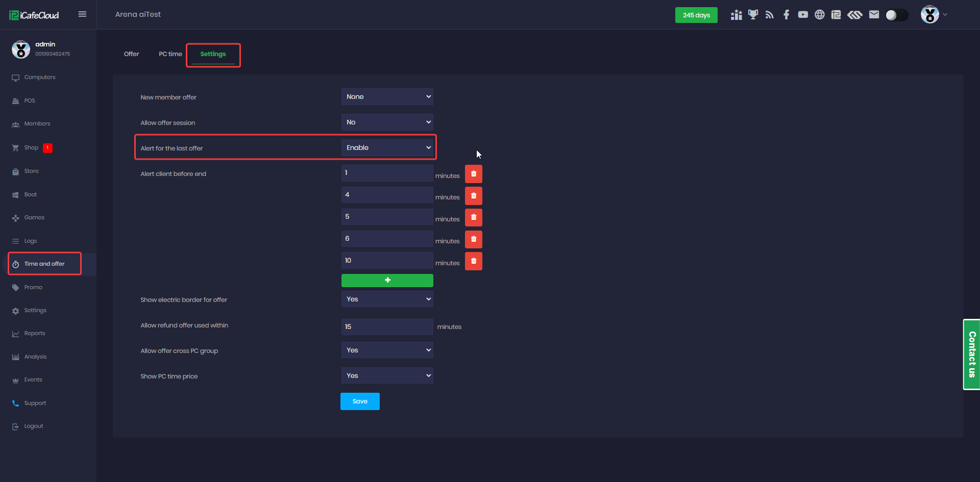Open the Events section

33,380
